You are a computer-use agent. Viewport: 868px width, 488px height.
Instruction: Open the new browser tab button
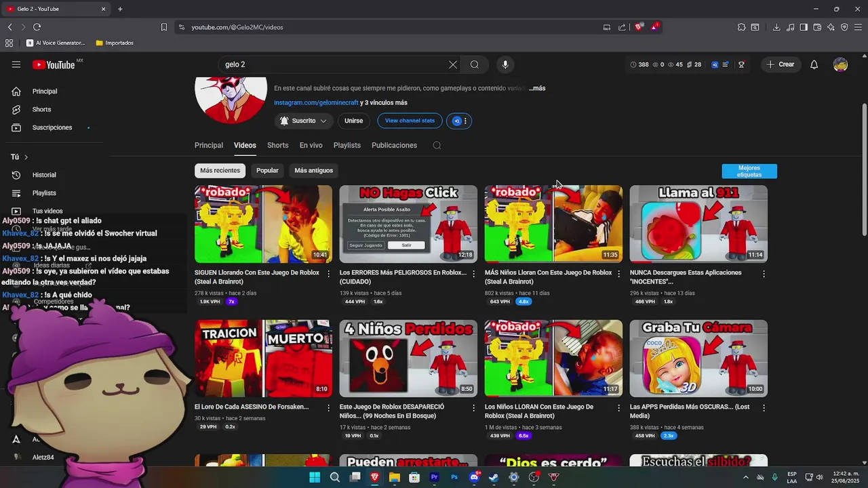click(x=120, y=9)
